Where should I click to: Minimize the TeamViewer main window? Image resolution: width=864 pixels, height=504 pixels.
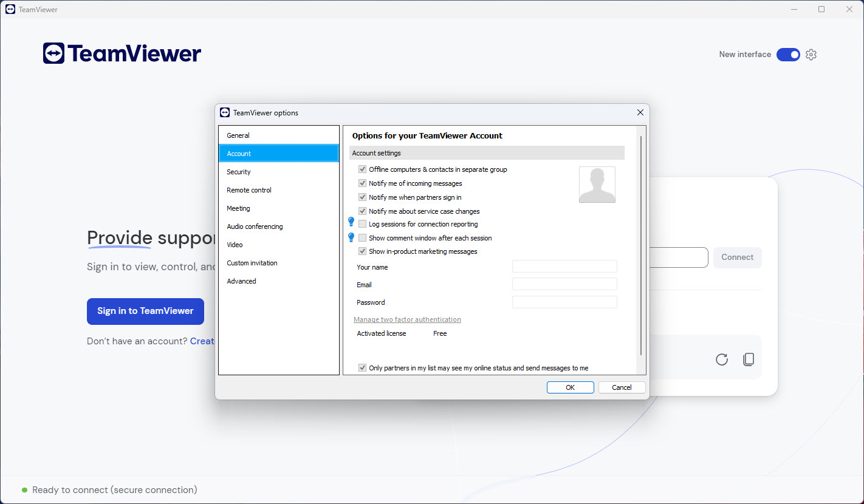click(x=794, y=9)
